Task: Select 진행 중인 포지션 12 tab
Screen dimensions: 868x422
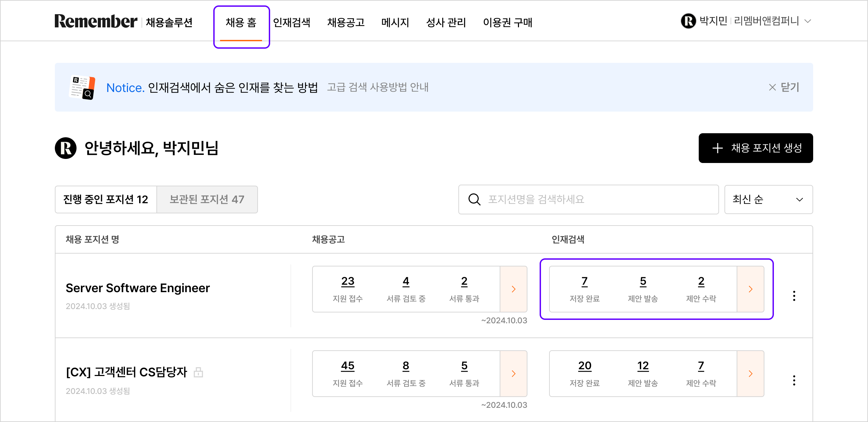Action: (106, 200)
